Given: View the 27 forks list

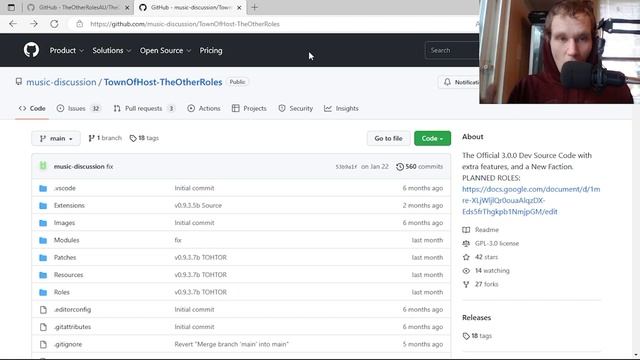Looking at the screenshot, I should 480,284.
